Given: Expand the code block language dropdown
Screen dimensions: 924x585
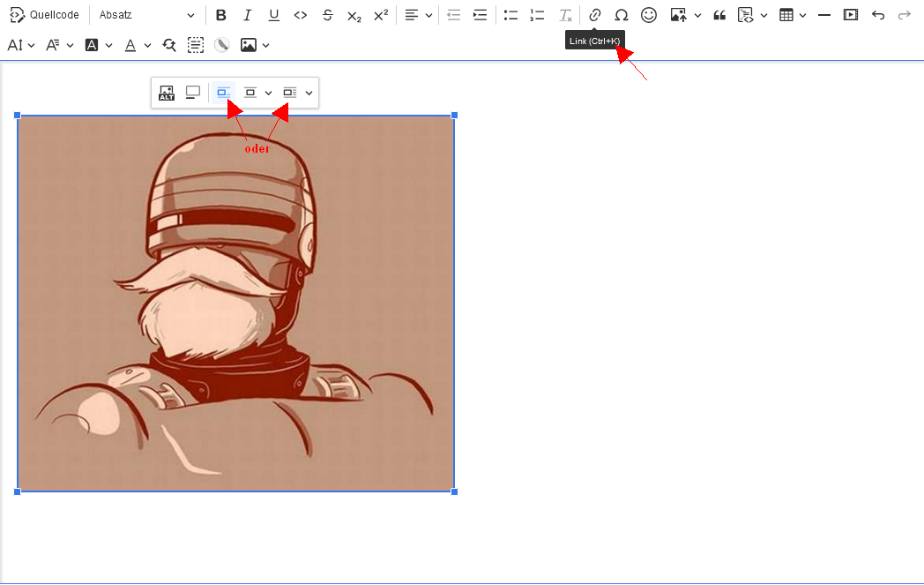Looking at the screenshot, I should pyautogui.click(x=764, y=15).
